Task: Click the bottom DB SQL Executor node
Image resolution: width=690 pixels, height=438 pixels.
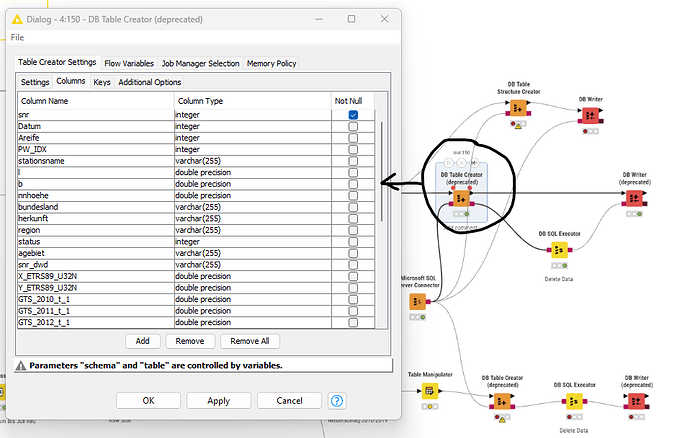Action: [574, 401]
